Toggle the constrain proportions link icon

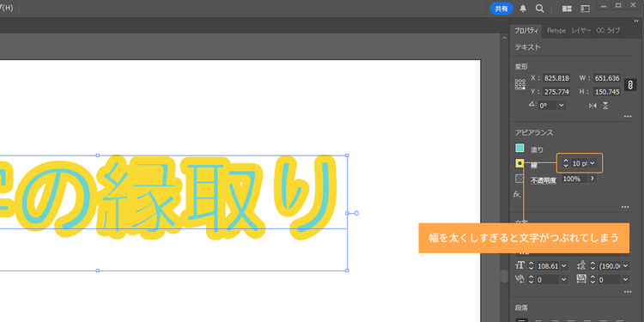click(630, 85)
